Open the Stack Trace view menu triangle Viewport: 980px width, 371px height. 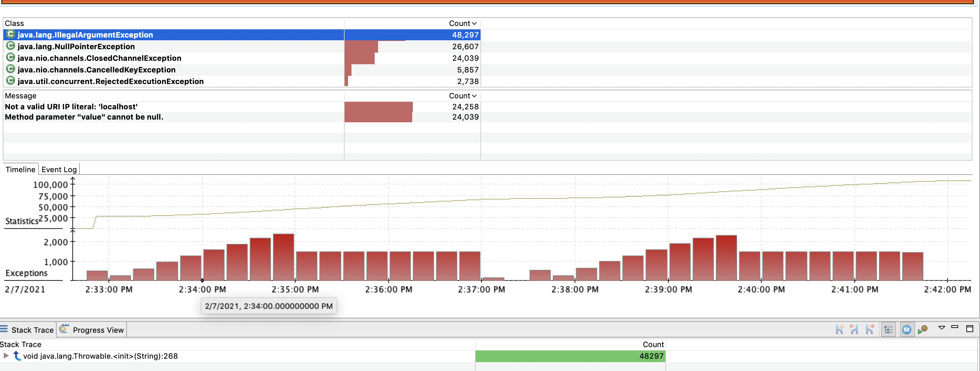(941, 328)
